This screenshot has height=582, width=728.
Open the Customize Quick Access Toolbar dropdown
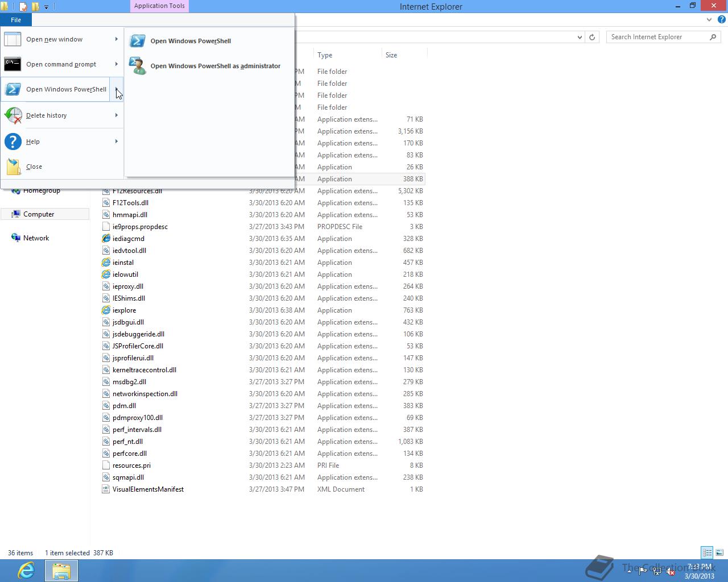(x=47, y=7)
